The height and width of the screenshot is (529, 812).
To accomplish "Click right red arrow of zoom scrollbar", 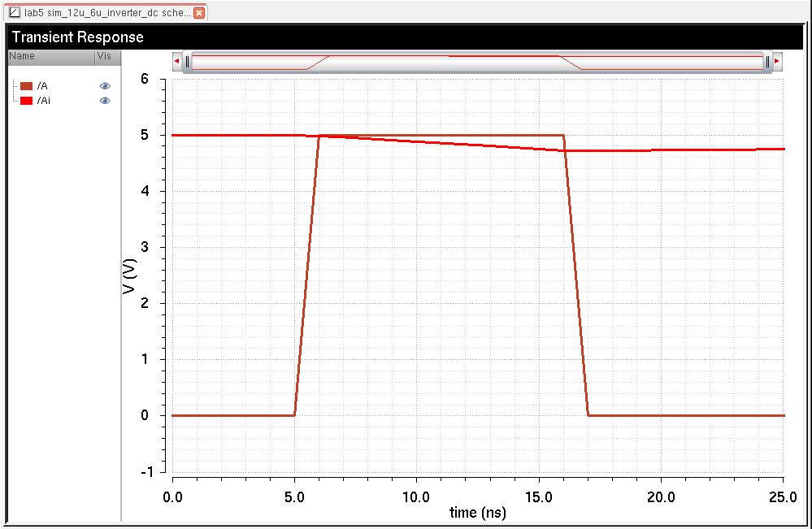I will pos(777,61).
